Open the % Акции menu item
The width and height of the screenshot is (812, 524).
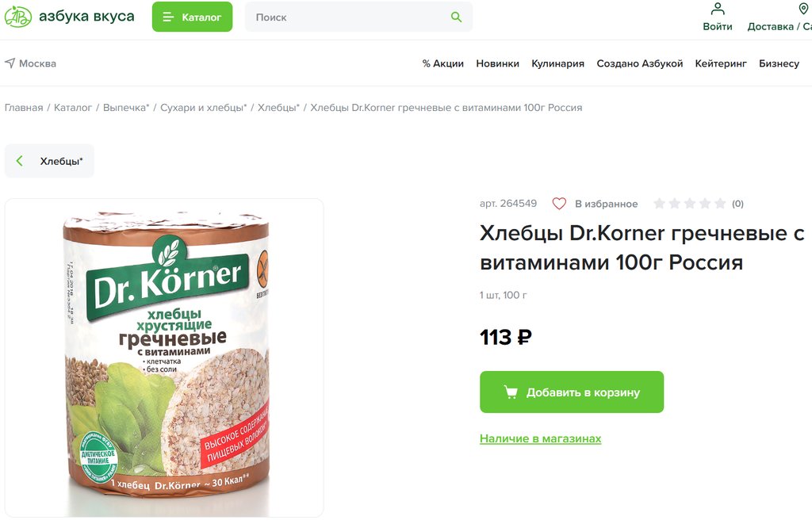442,63
